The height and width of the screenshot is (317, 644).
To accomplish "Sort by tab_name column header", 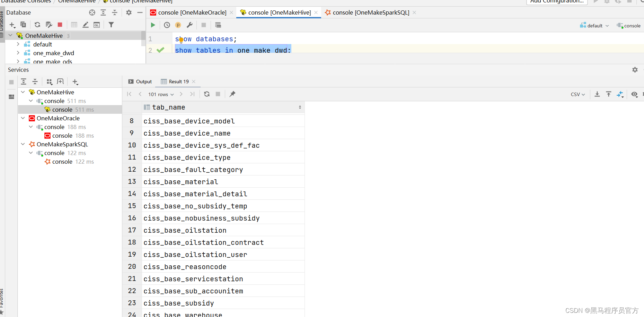I will [x=223, y=107].
